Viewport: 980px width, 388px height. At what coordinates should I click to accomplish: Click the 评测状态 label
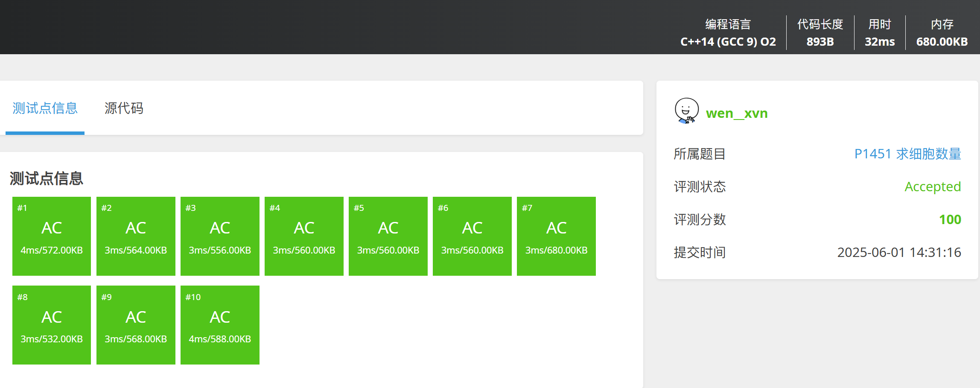[x=700, y=187]
